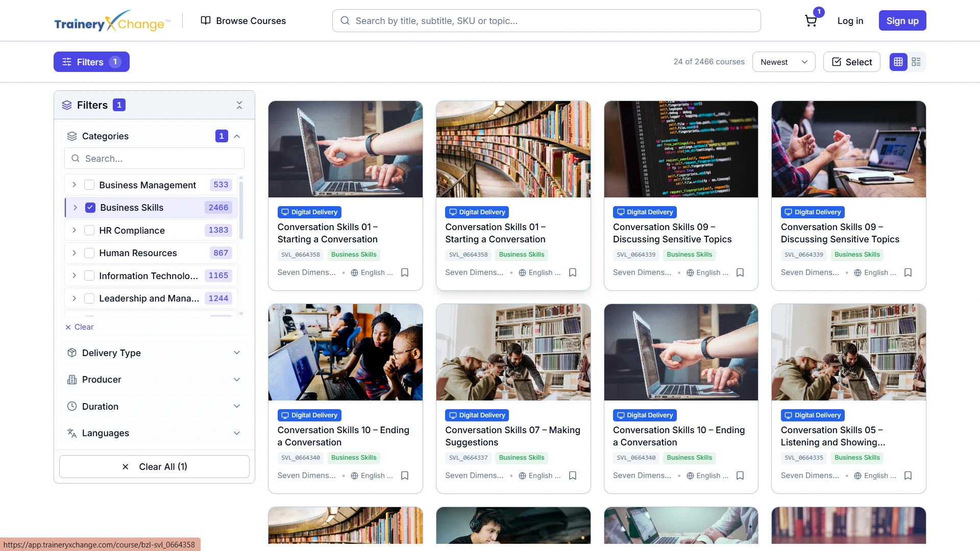Click the Business Management count '533'
Image resolution: width=980 pixels, height=551 pixels.
click(x=221, y=185)
